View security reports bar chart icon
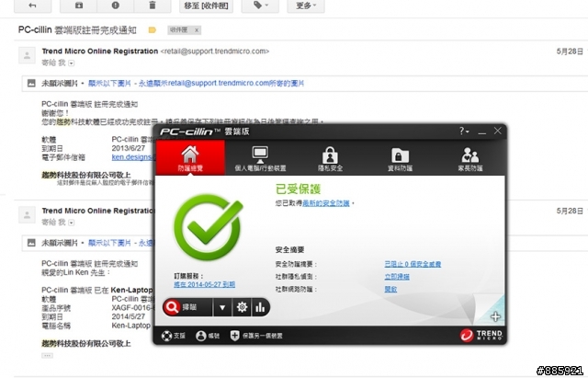 [260, 308]
